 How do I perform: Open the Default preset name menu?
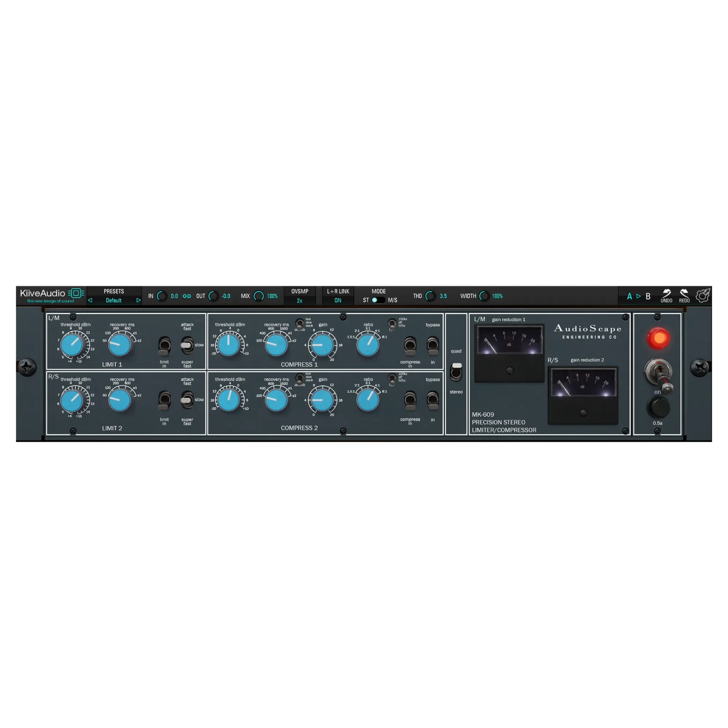coord(114,300)
